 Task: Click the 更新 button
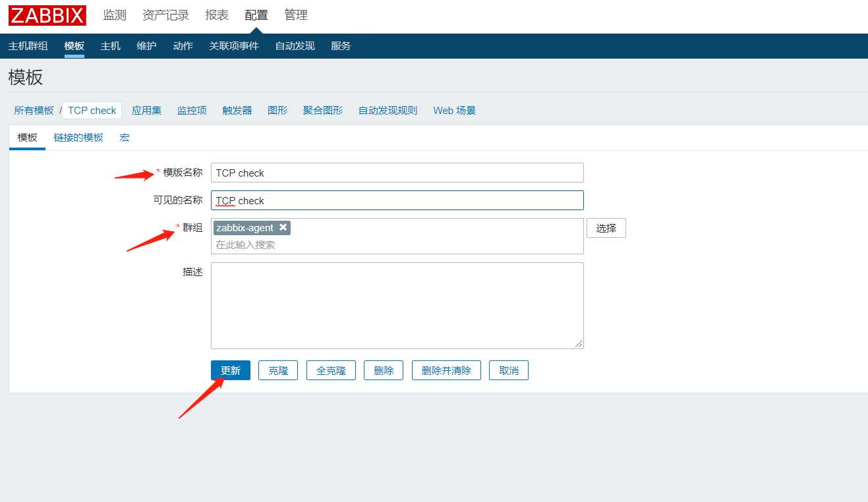point(231,370)
